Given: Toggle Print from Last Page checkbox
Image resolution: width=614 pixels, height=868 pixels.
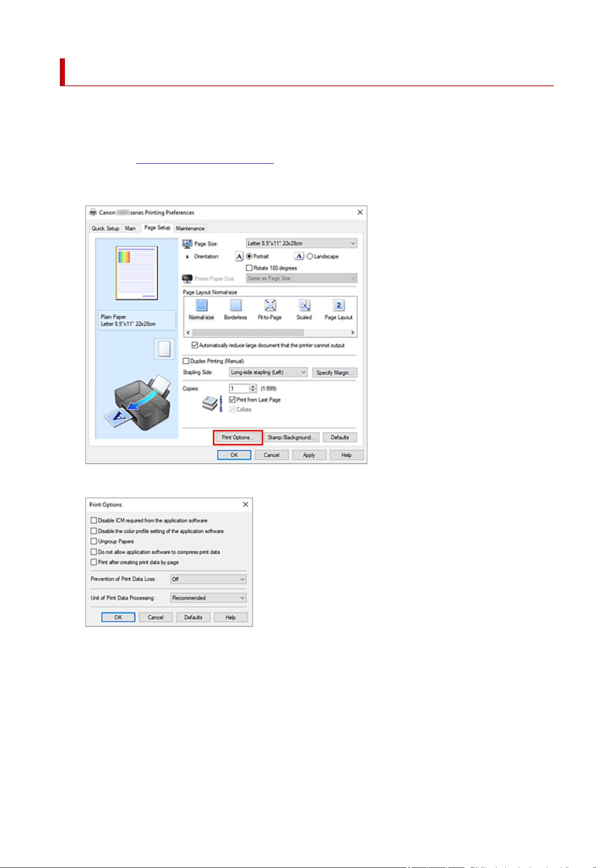Looking at the screenshot, I should pyautogui.click(x=232, y=400).
